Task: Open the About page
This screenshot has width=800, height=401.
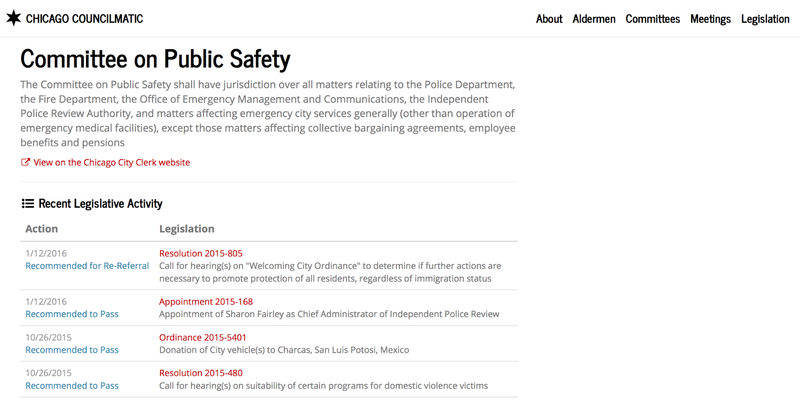Action: click(x=549, y=19)
